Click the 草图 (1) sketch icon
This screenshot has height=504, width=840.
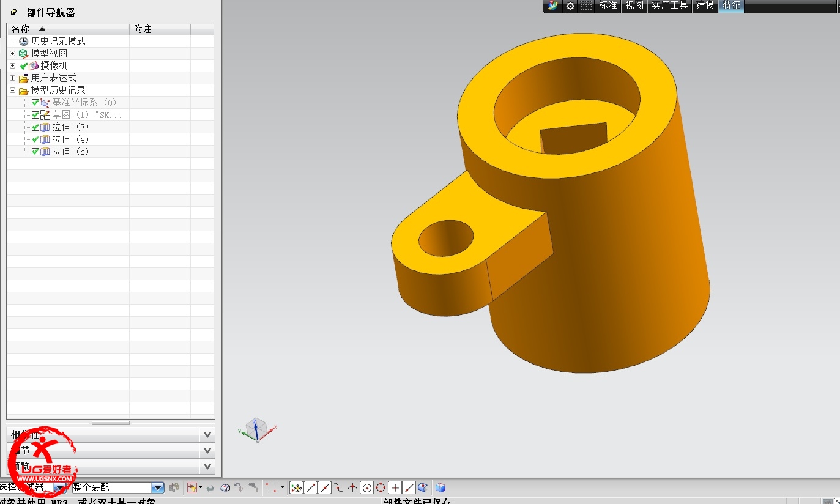pyautogui.click(x=45, y=115)
